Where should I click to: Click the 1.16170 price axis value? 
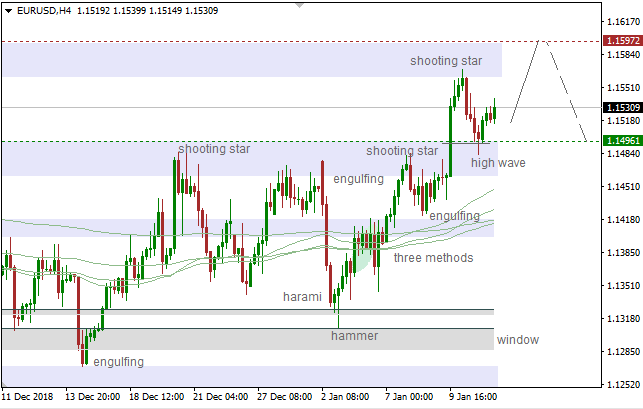tap(623, 21)
